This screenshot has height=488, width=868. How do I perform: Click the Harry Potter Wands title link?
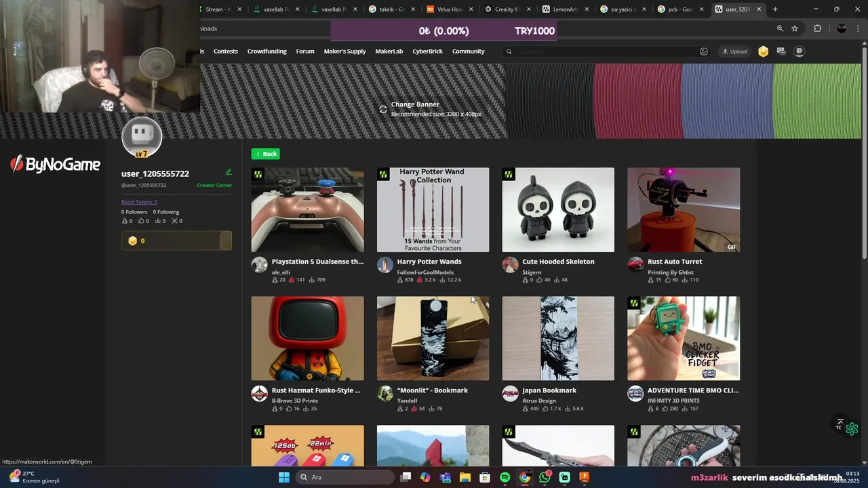(429, 262)
